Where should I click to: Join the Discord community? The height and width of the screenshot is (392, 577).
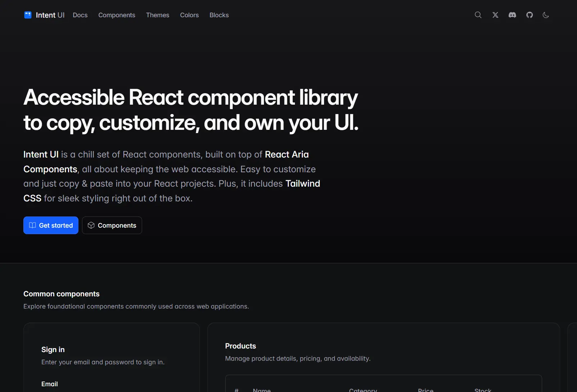point(512,15)
